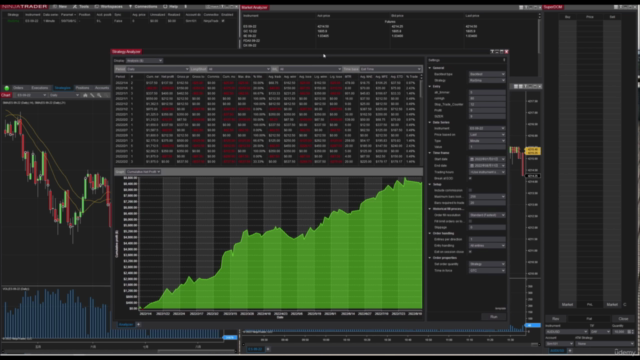Viewport: 640px width, 360px height.
Task: Switch to the Accounts tab
Action: [x=102, y=88]
